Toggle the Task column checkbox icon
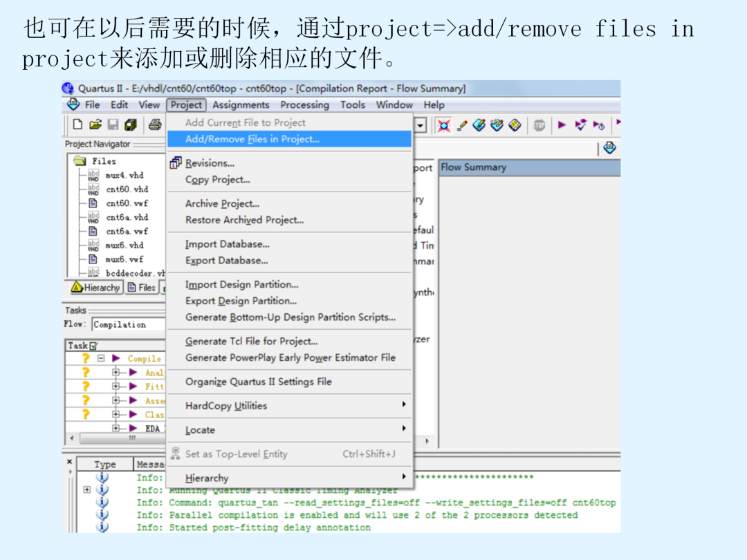The height and width of the screenshot is (560, 747). (x=93, y=346)
